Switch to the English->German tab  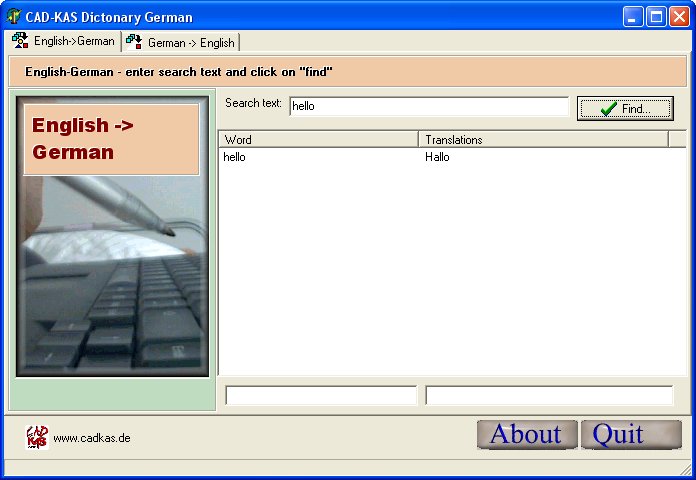coord(64,41)
